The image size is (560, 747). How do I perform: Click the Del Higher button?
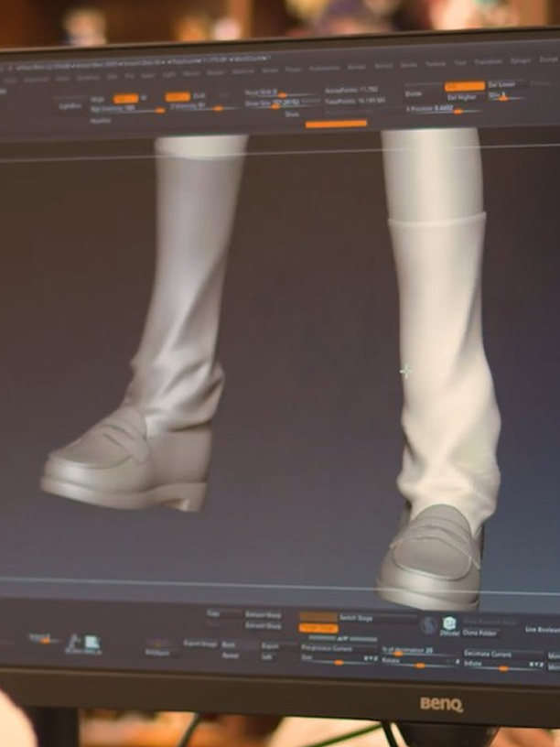(461, 97)
